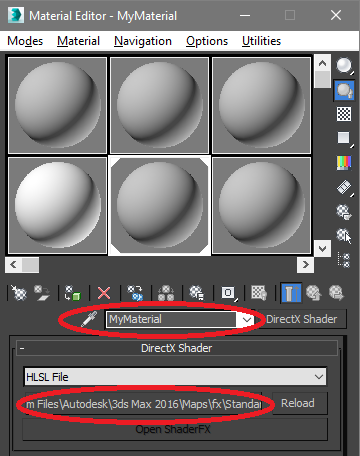Click Go Forward to Sibling icon
Image resolution: width=360 pixels, height=456 pixels.
336,293
